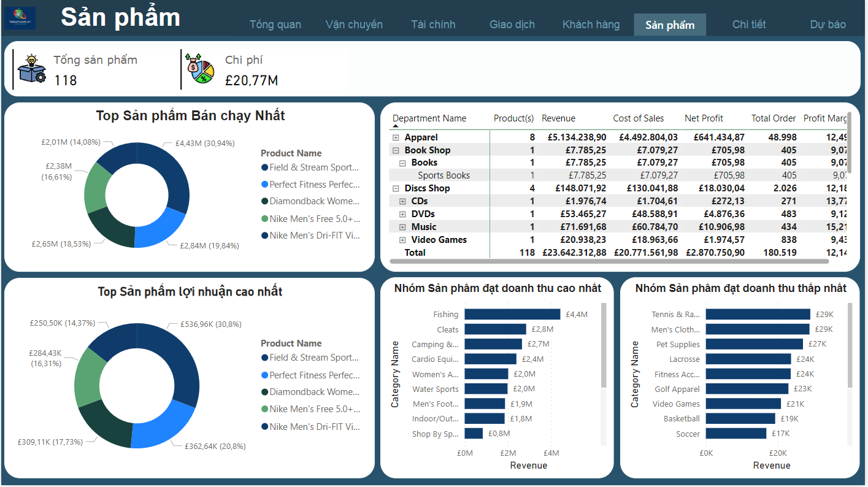The width and height of the screenshot is (868, 487).
Task: Click the Chi phí money chart icon
Action: pyautogui.click(x=201, y=69)
